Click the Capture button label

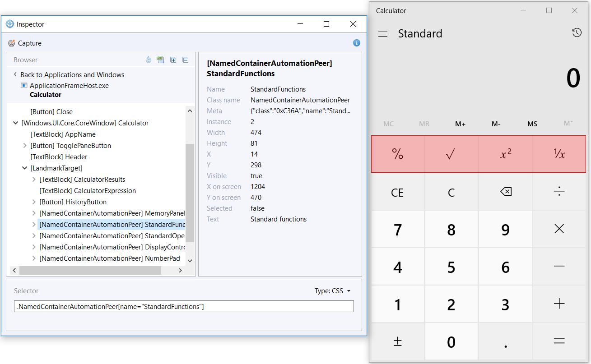click(30, 43)
